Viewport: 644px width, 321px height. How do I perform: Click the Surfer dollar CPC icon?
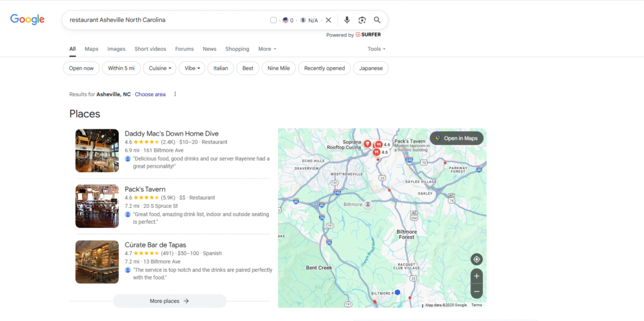tap(303, 20)
